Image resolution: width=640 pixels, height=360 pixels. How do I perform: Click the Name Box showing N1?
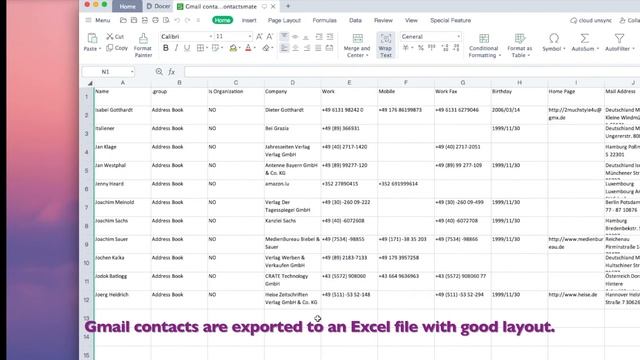[x=108, y=72]
